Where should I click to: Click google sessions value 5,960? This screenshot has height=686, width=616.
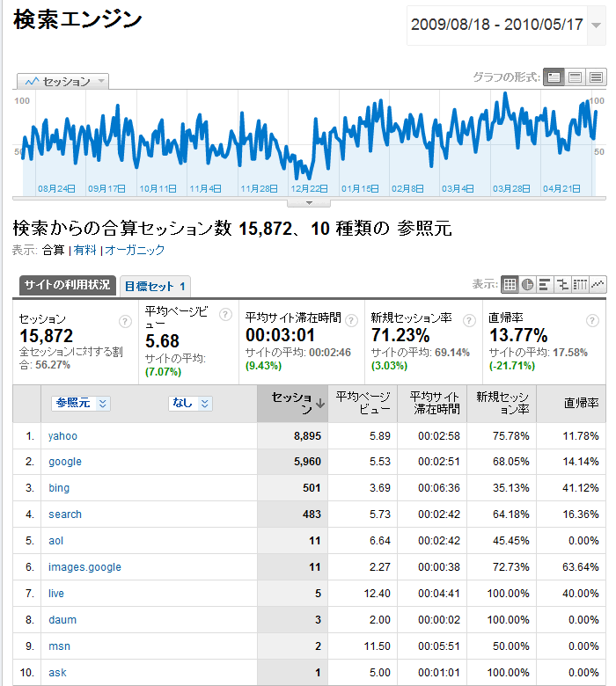(307, 462)
